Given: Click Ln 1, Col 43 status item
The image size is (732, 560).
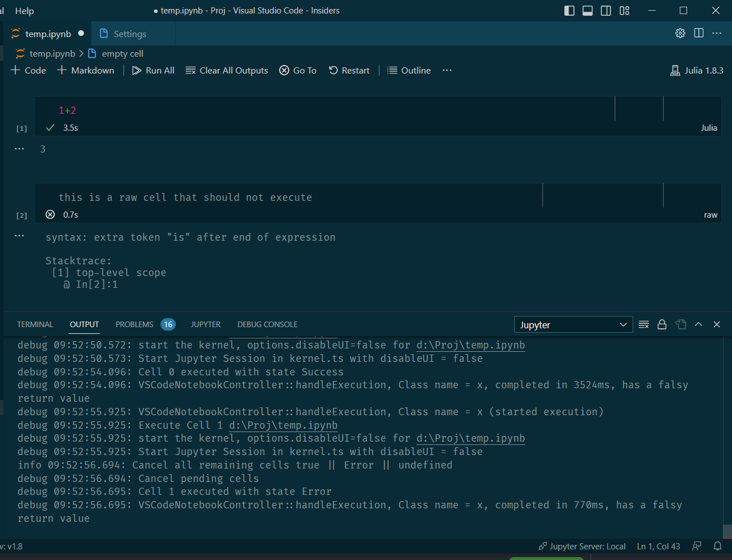Looking at the screenshot, I should (658, 546).
